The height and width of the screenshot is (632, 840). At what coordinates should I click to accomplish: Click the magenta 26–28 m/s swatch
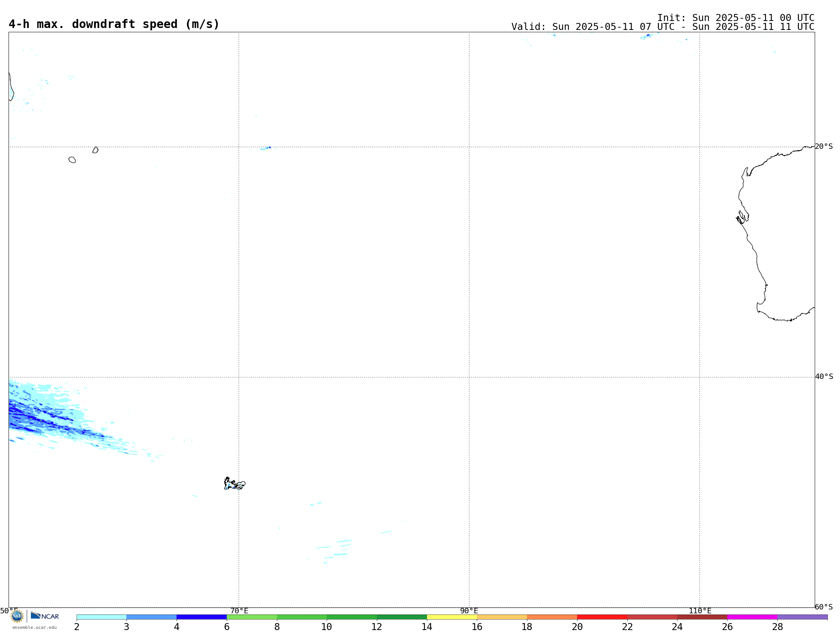pos(752,617)
